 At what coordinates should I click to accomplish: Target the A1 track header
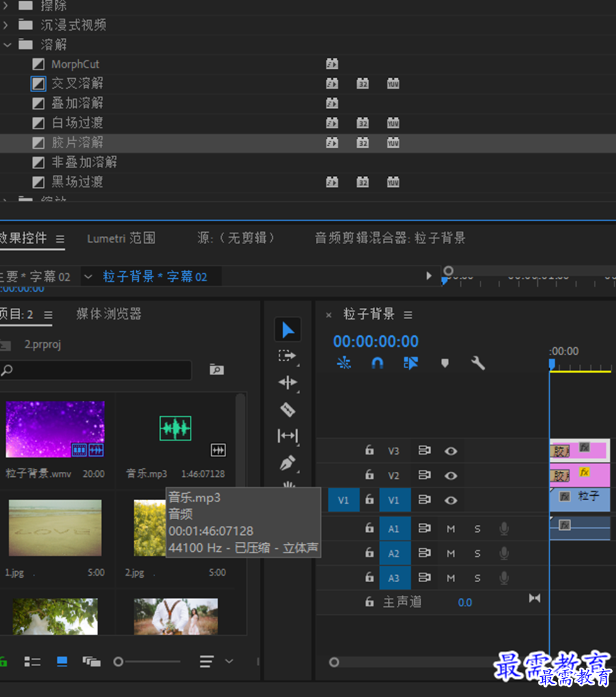point(395,529)
